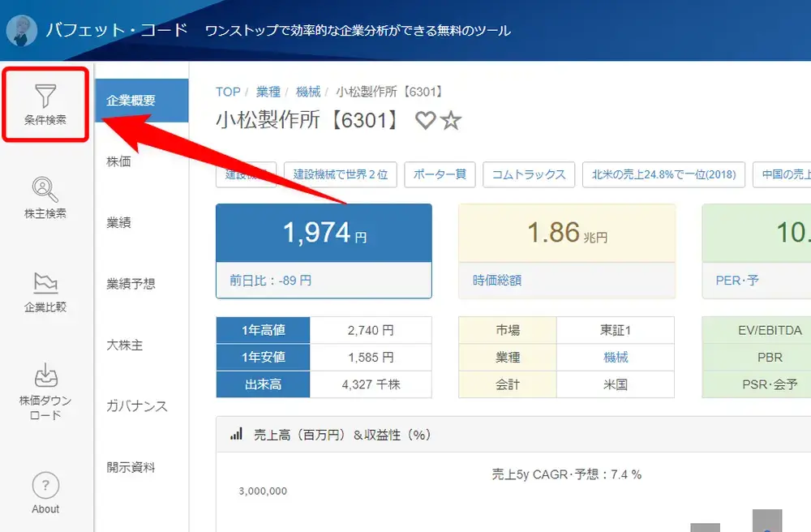Image resolution: width=811 pixels, height=532 pixels.
Task: Click the 1年高値 header cell
Action: (264, 330)
